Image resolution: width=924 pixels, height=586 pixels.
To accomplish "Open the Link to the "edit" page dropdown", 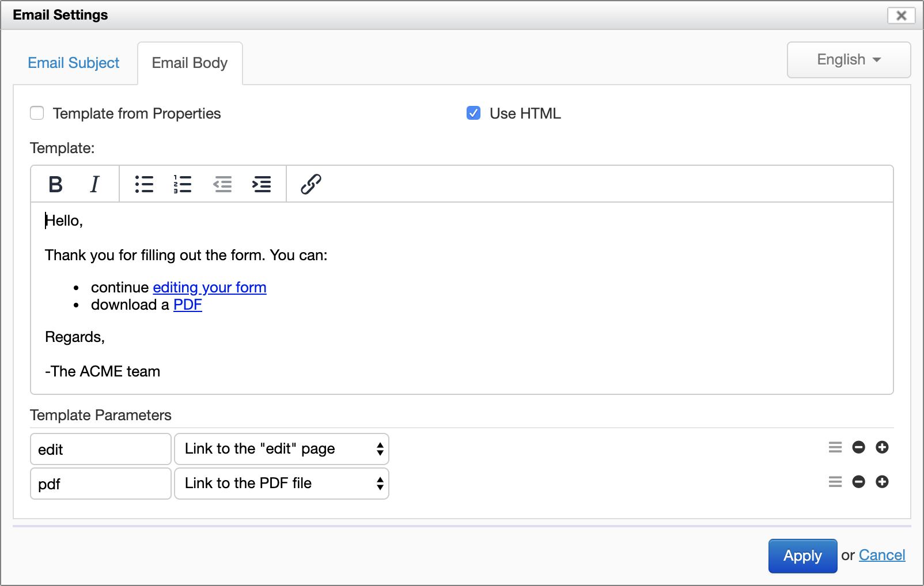I will pyautogui.click(x=281, y=449).
